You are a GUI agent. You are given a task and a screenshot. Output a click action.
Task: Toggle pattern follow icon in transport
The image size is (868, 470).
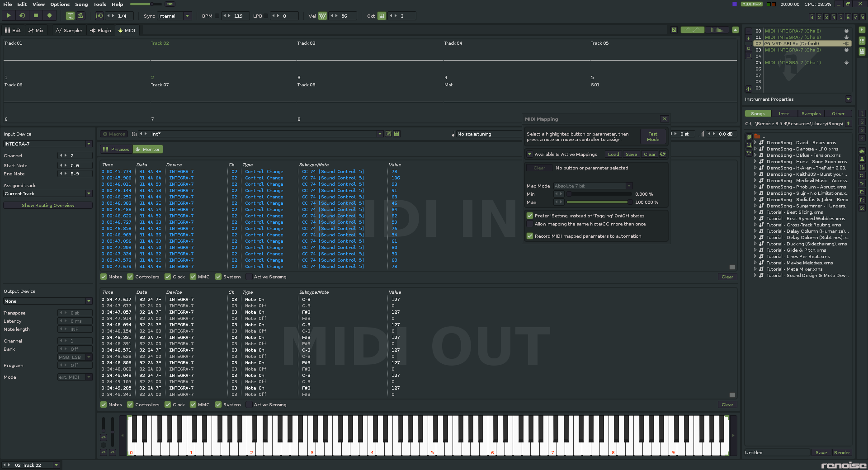click(x=70, y=16)
